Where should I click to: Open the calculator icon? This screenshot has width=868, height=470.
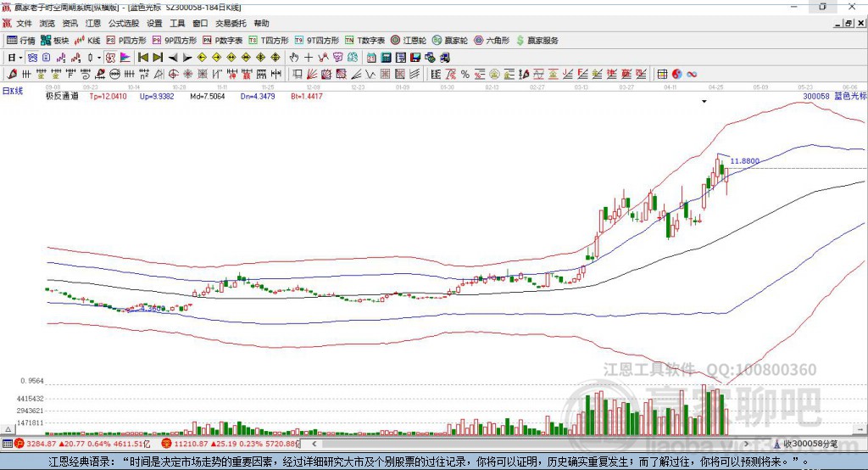tap(386, 58)
